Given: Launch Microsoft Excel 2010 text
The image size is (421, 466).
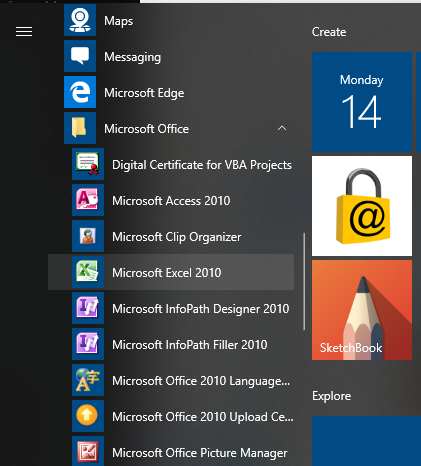Looking at the screenshot, I should [167, 273].
